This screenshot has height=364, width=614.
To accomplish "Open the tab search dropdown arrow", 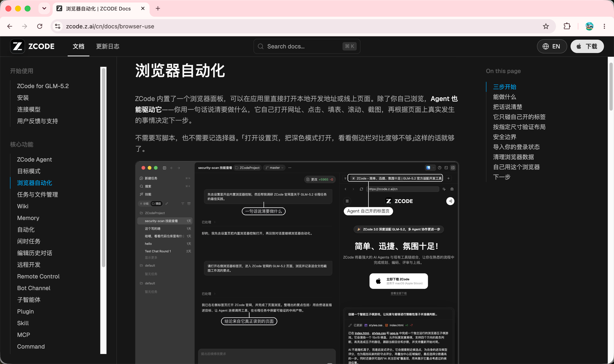I will pos(44,9).
